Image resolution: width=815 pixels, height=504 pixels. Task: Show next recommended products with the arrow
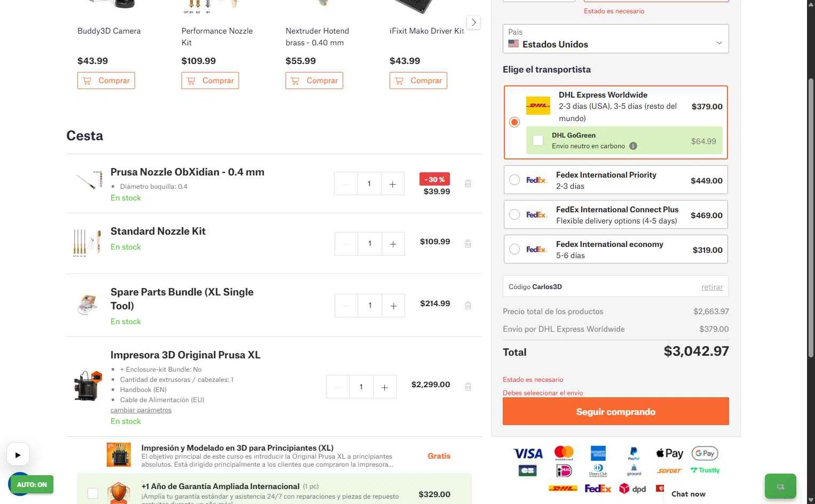473,22
